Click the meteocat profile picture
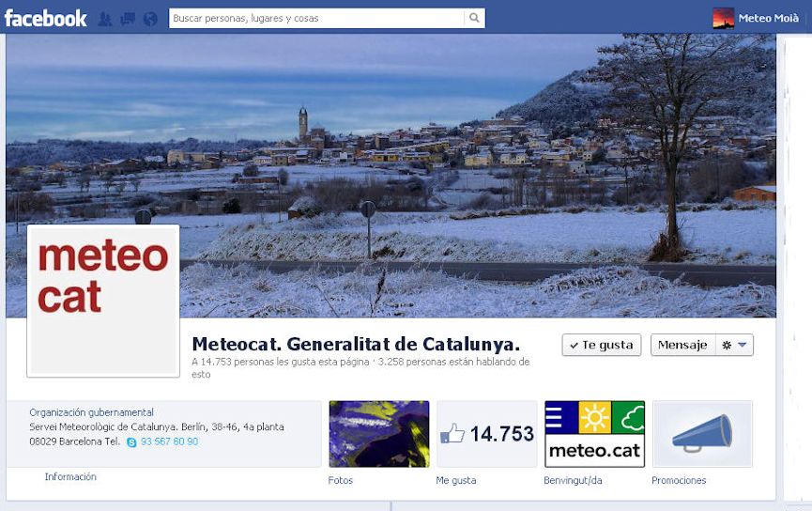812x511 pixels. (103, 301)
